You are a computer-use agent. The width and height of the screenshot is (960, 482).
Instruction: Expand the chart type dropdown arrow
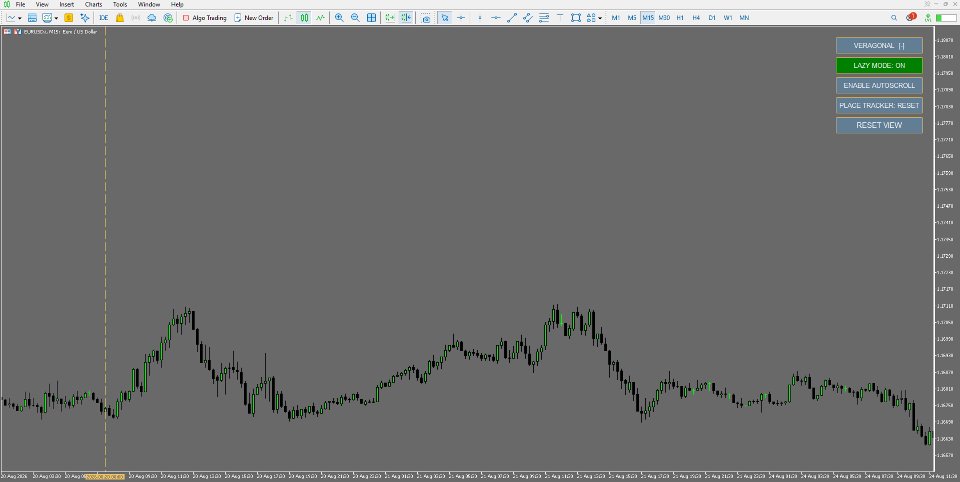click(20, 18)
